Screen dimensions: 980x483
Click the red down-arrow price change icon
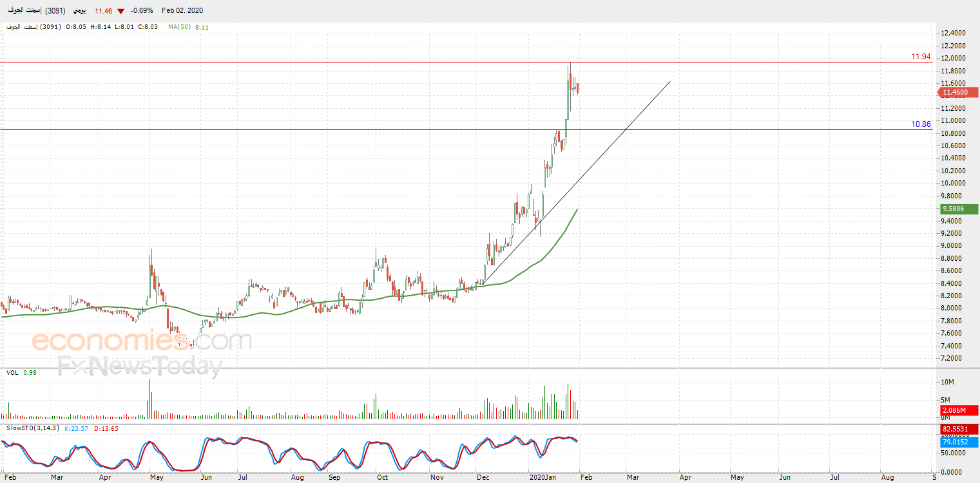coord(120,11)
